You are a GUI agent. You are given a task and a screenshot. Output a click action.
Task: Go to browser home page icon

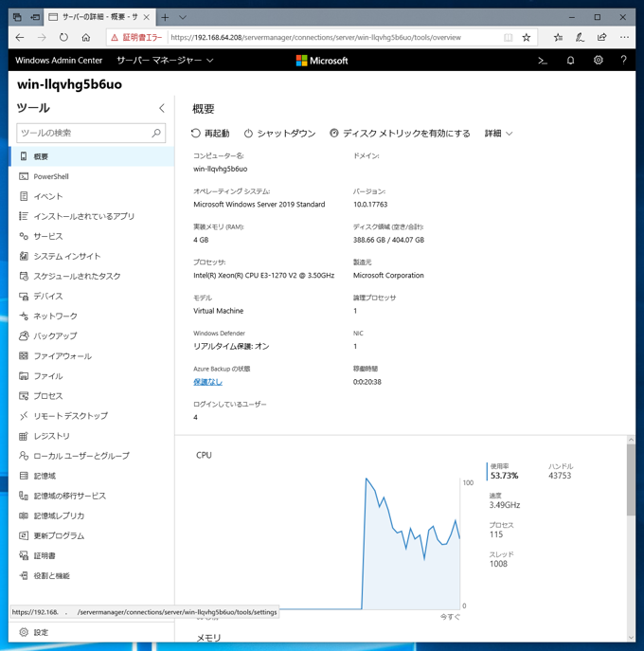click(x=86, y=37)
